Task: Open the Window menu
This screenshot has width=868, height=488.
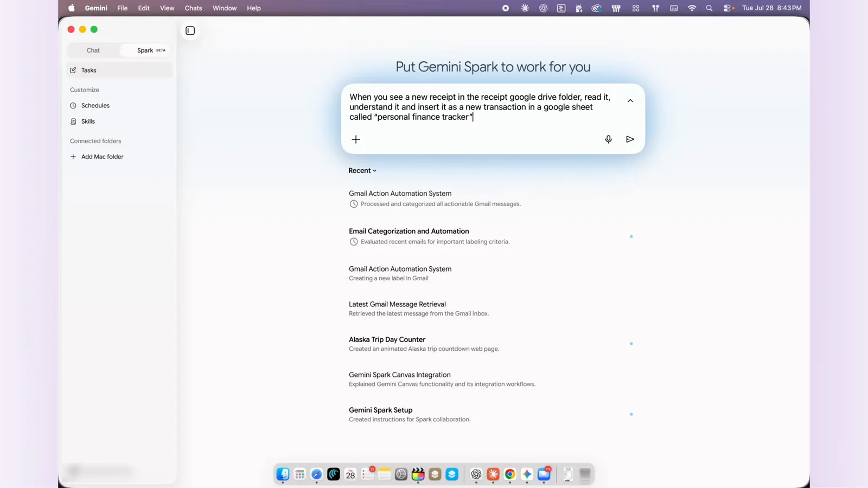Action: (225, 8)
